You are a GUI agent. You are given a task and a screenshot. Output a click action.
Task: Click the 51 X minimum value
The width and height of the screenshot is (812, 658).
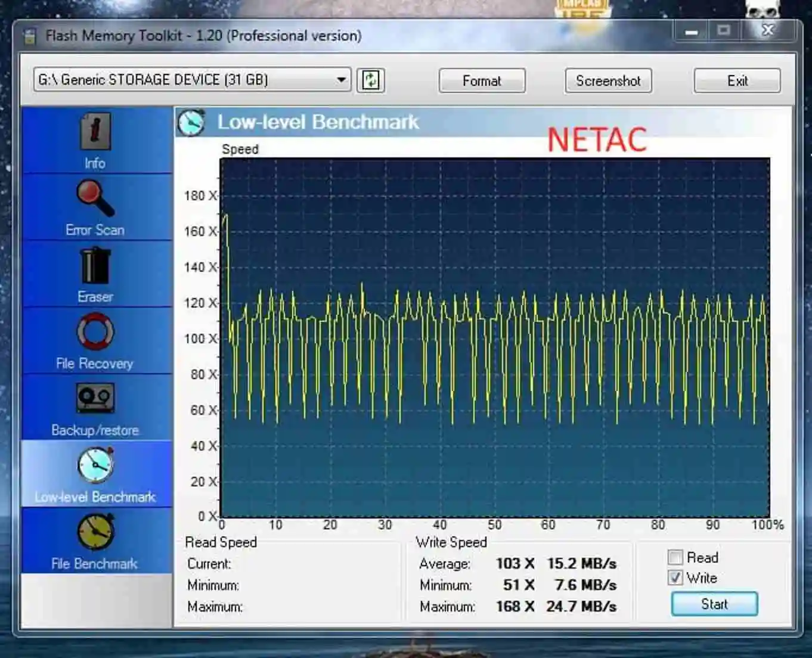pyautogui.click(x=519, y=585)
